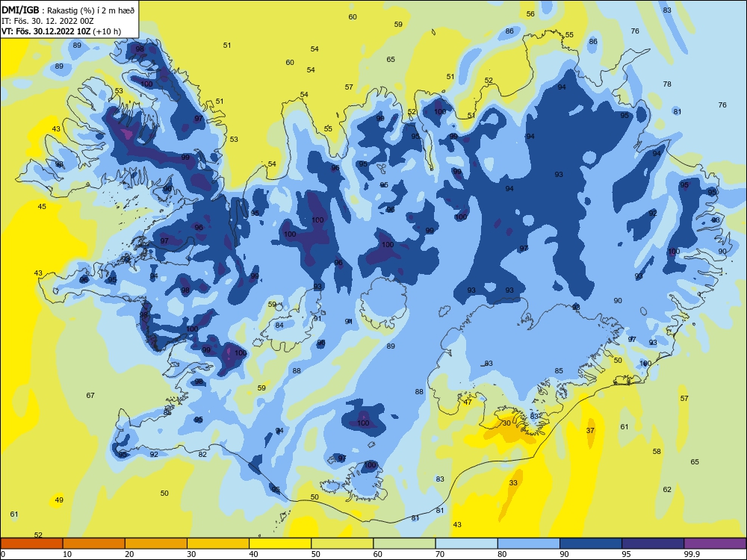
Task: Click the '0' label under the legend bar
Action: coord(3,554)
